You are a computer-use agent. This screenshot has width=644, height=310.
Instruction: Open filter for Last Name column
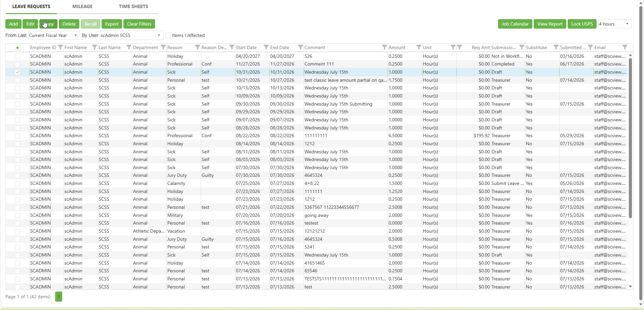coord(129,47)
